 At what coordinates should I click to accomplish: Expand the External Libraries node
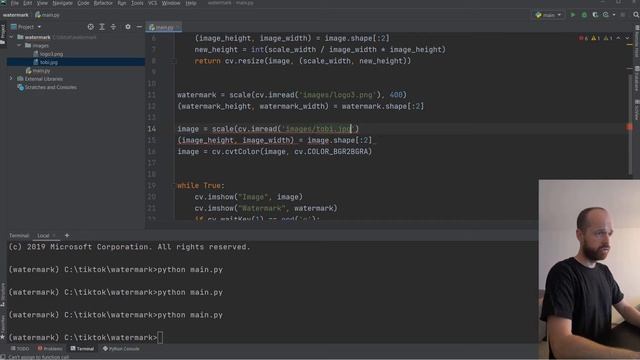[x=11, y=78]
